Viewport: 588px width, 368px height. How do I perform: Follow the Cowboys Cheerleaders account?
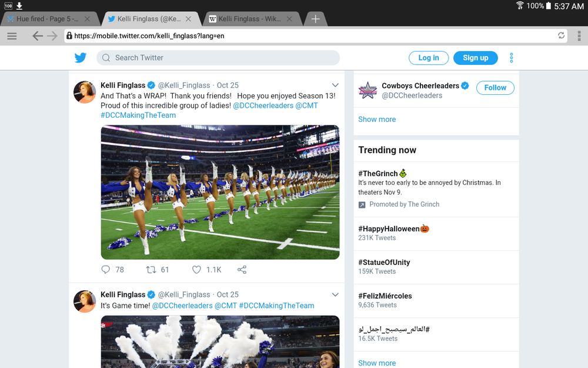[495, 88]
